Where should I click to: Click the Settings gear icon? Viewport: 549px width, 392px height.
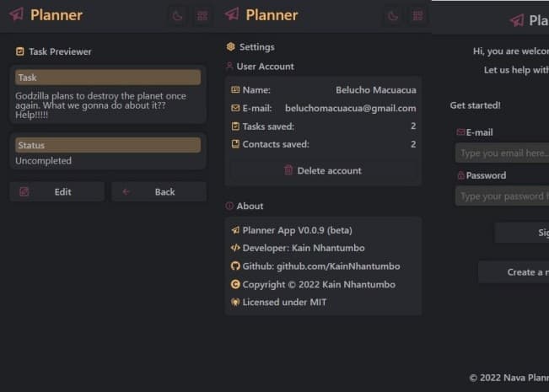231,46
